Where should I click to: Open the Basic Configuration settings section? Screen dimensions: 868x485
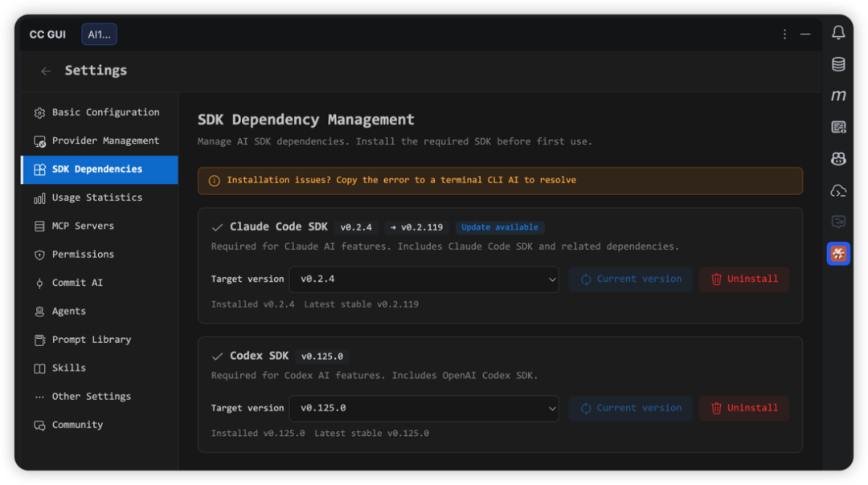[x=100, y=112]
